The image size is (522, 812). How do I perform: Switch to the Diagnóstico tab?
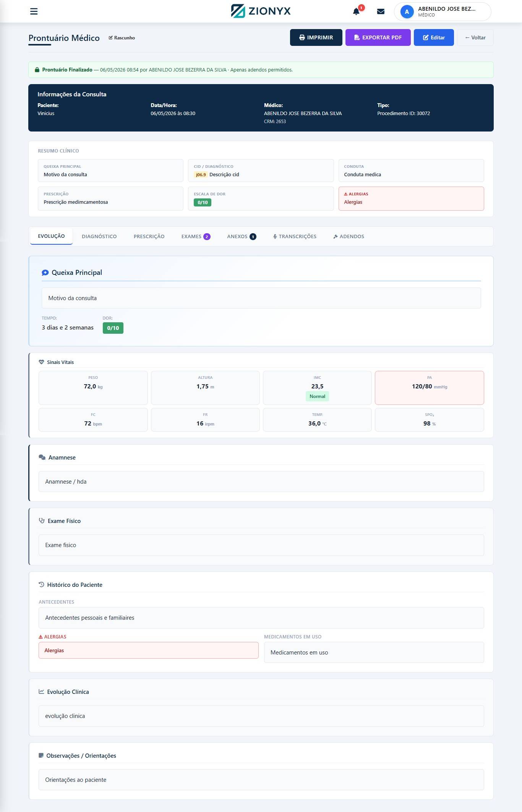[99, 237]
